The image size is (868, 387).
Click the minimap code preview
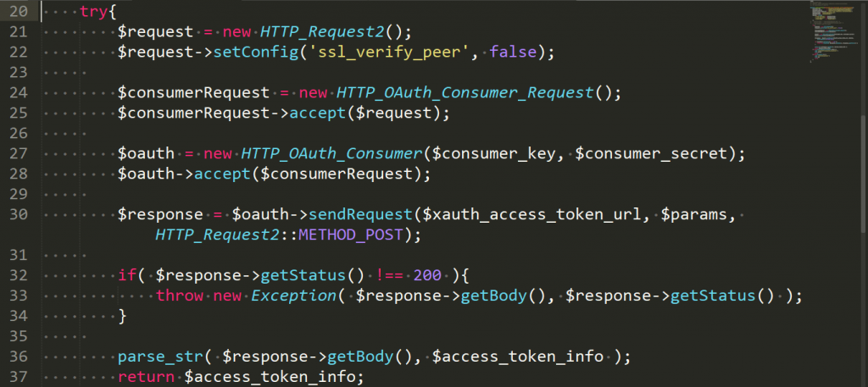(x=833, y=31)
